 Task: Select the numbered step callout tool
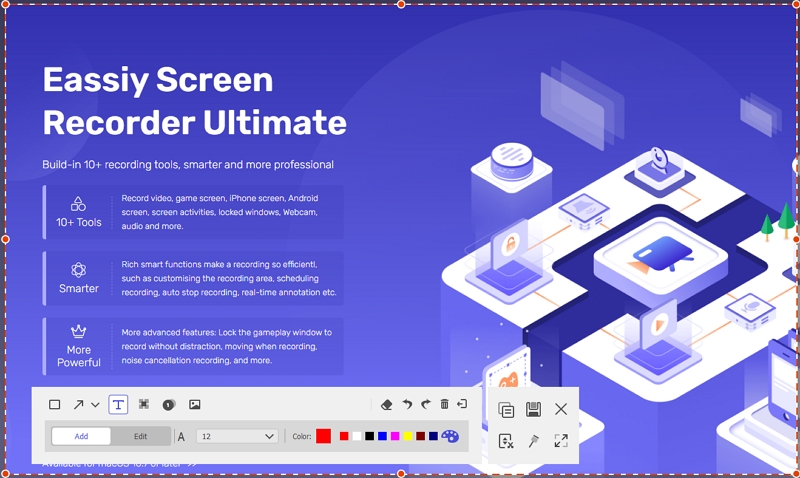[168, 405]
